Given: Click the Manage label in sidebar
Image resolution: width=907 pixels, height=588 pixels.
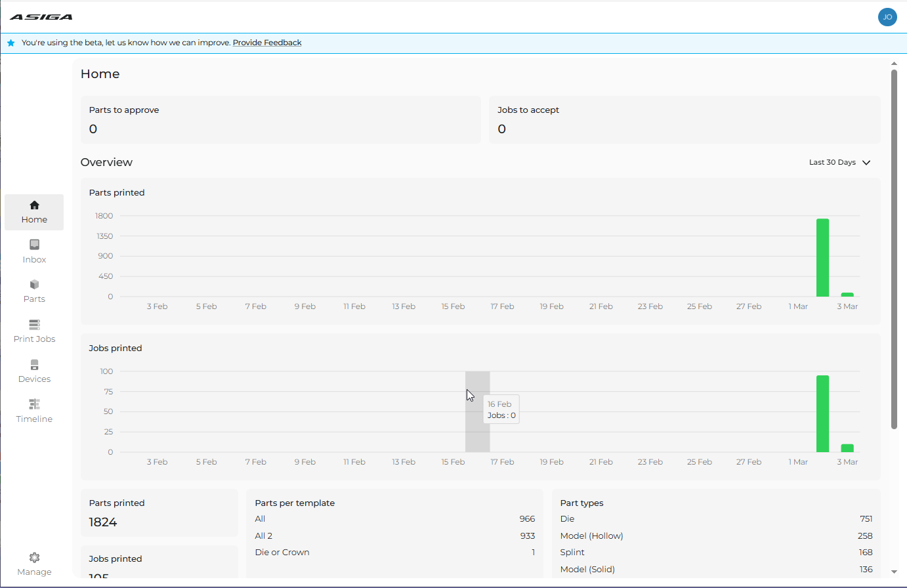Looking at the screenshot, I should click(x=34, y=572).
